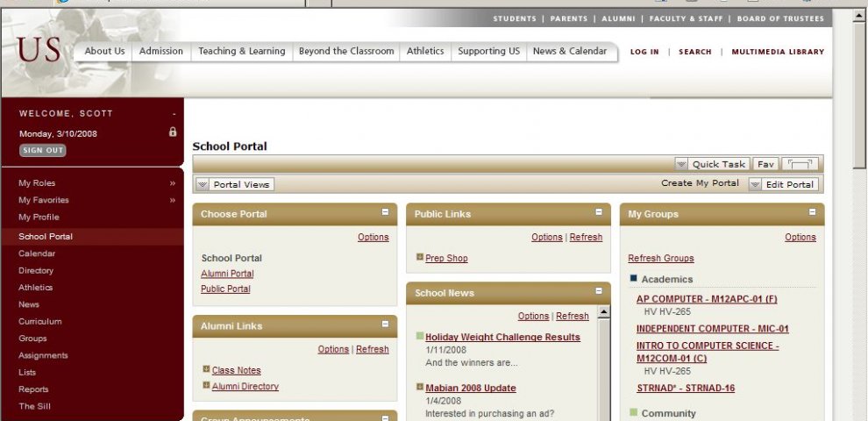Click BOARD OF TRUSTEES link
The height and width of the screenshot is (421, 868).
click(780, 18)
